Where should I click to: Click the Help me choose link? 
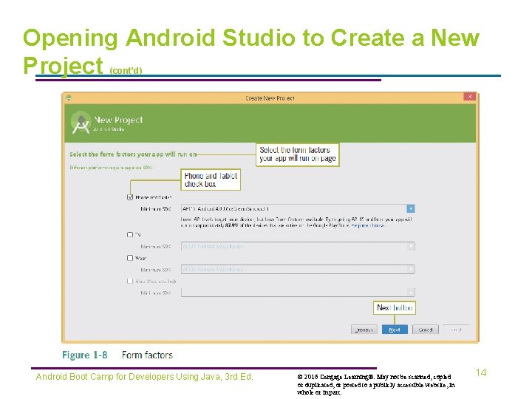[368, 225]
